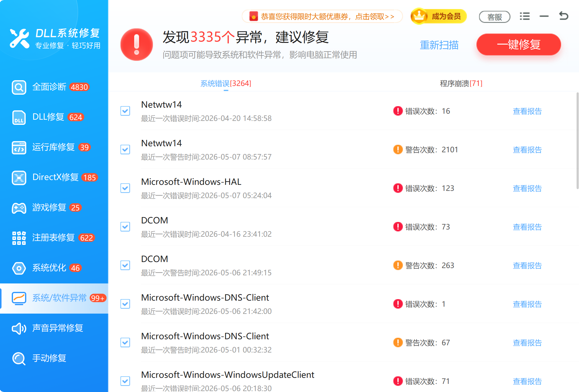The width and height of the screenshot is (579, 392).
Task: Toggle DCOM error row checkbox (2026-04-16)
Action: tap(125, 227)
